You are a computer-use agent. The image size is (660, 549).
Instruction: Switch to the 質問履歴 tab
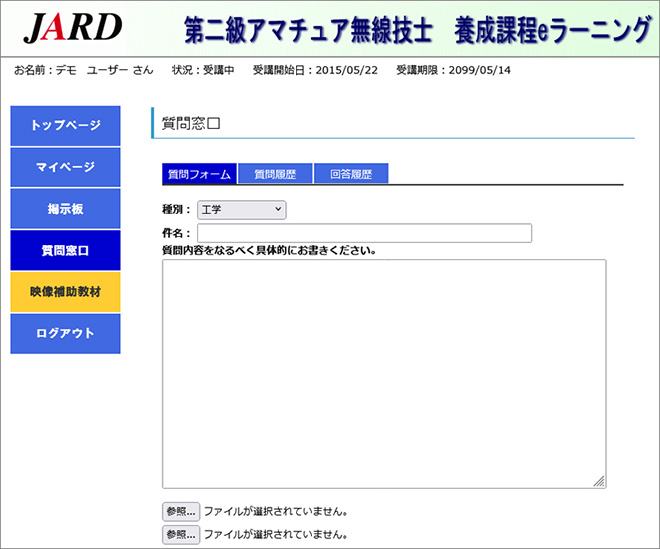point(275,174)
